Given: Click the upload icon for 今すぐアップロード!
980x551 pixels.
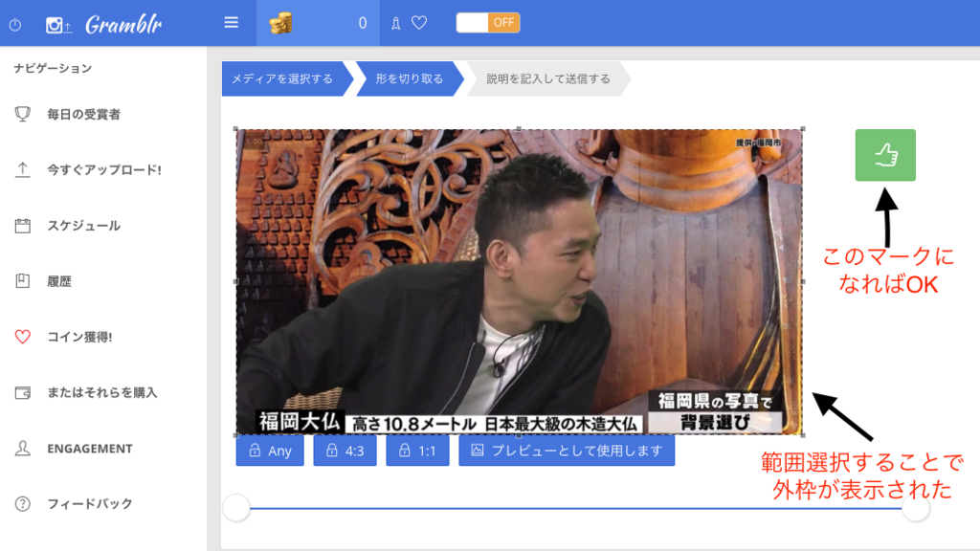Looking at the screenshot, I should coord(21,170).
